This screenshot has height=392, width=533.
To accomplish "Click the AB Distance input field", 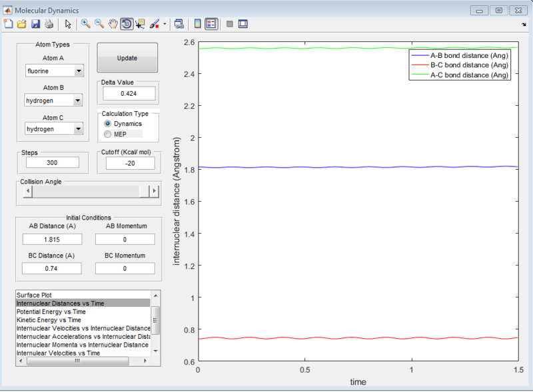I will click(x=52, y=239).
